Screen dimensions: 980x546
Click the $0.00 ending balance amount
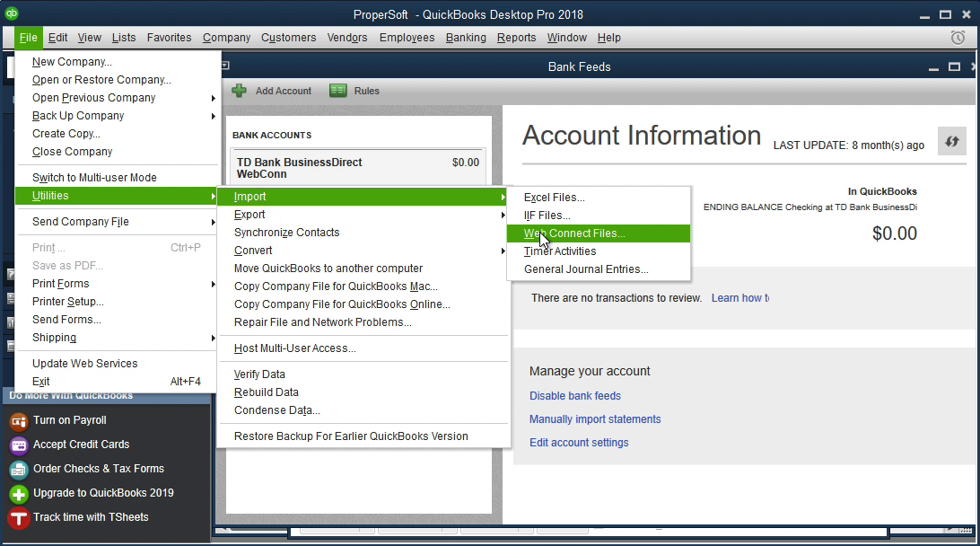[x=895, y=233]
